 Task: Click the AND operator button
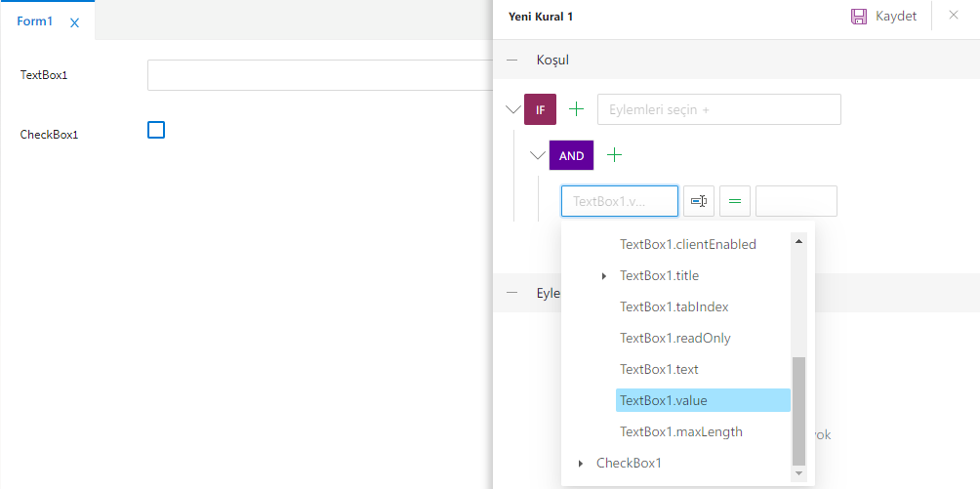571,155
